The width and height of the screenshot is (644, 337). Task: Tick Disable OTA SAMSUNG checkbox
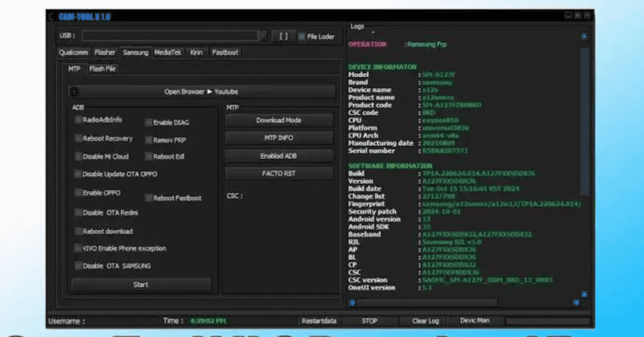point(78,265)
